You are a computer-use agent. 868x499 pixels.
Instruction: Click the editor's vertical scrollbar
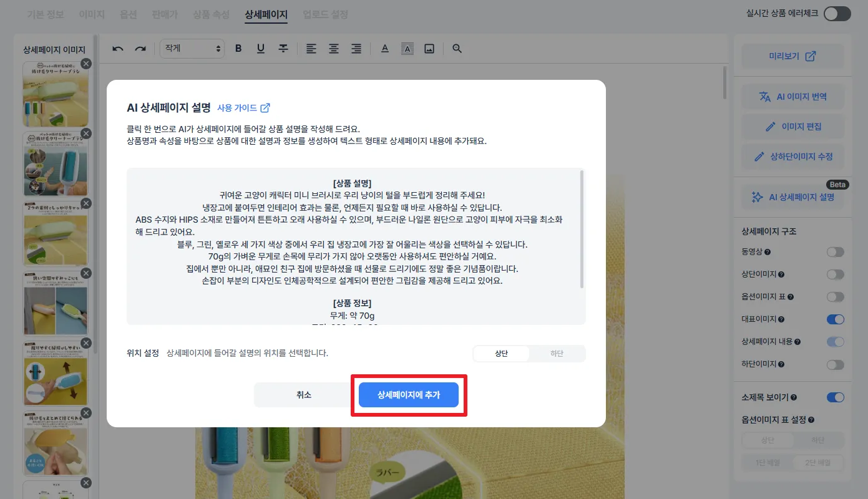coord(724,82)
